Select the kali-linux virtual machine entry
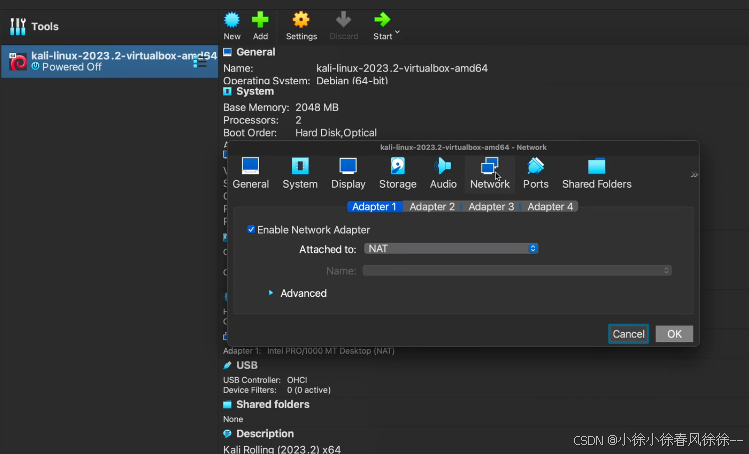Image resolution: width=749 pixels, height=454 pixels. click(109, 61)
